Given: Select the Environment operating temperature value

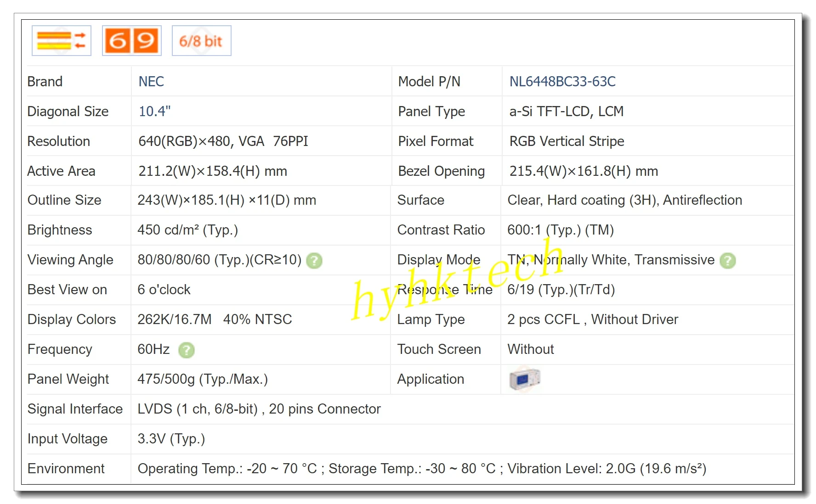Looking at the screenshot, I should 227,469.
